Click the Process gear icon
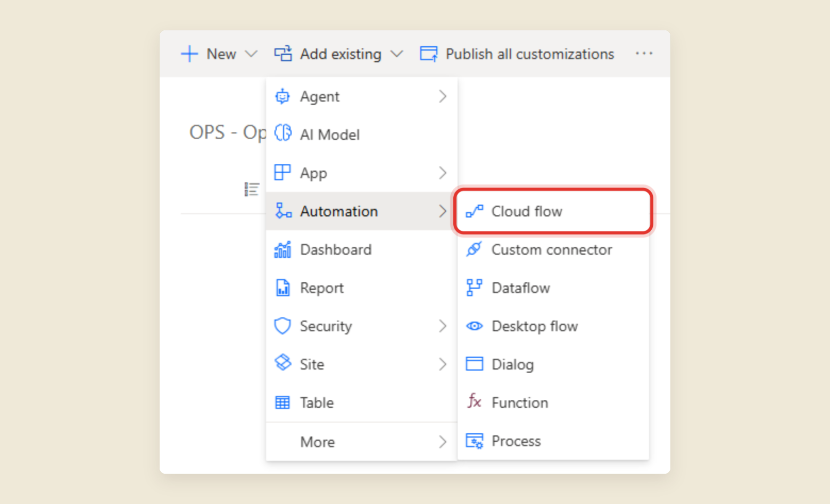830x504 pixels. click(x=475, y=441)
